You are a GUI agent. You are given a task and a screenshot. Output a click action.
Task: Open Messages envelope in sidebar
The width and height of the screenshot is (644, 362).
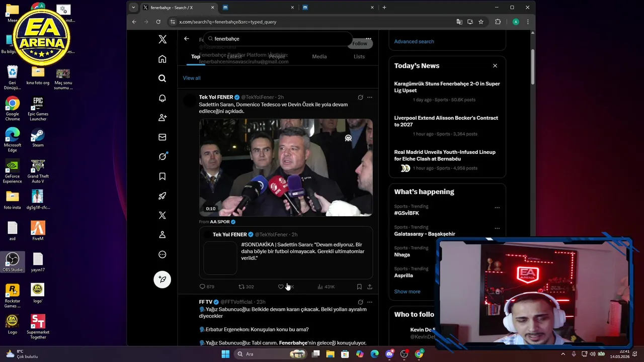162,137
